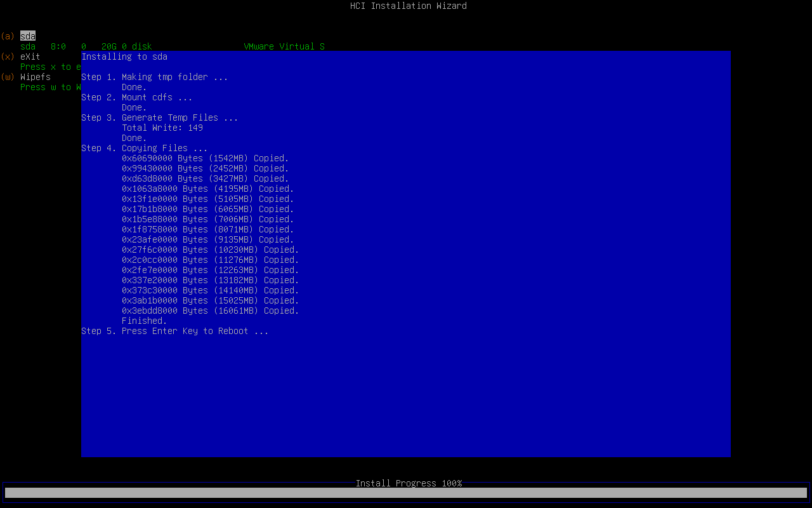Click the Install Progress 100% label
This screenshot has height=508, width=812.
point(409,483)
